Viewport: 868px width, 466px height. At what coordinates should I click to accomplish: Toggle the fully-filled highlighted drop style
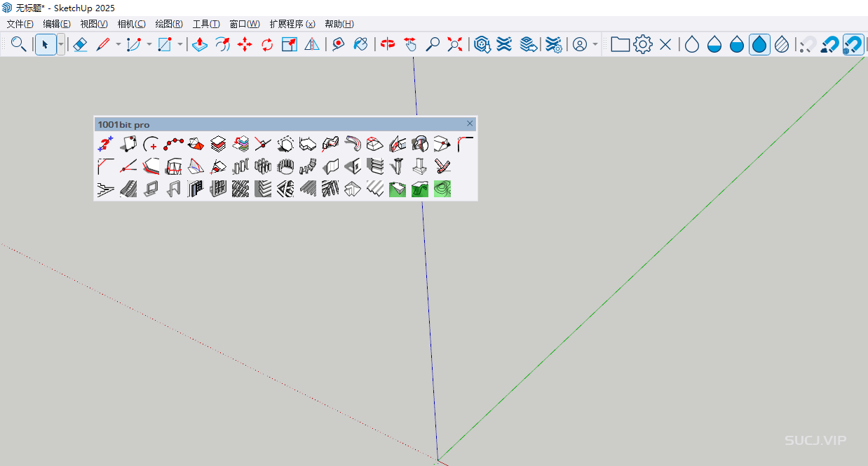(x=759, y=44)
